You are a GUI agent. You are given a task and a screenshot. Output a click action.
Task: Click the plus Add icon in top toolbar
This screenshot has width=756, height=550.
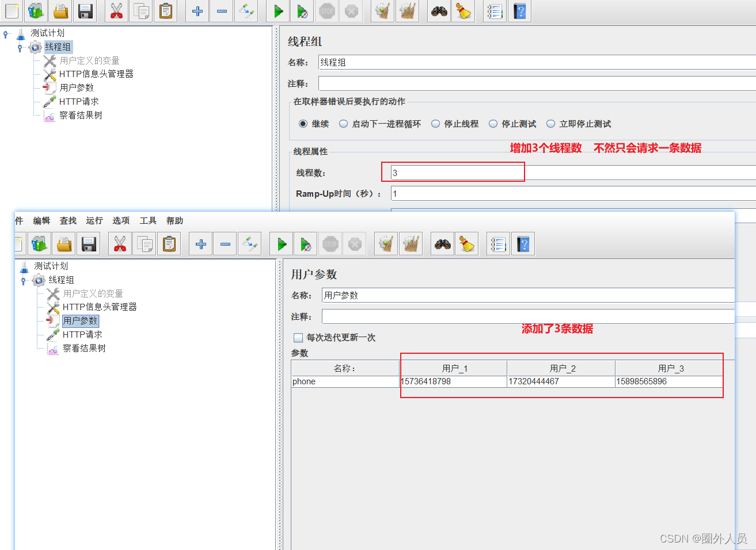click(197, 11)
